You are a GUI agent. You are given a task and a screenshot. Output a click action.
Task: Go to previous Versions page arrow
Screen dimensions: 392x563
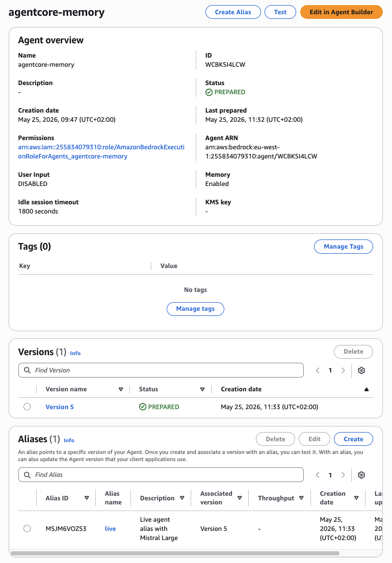tap(318, 370)
